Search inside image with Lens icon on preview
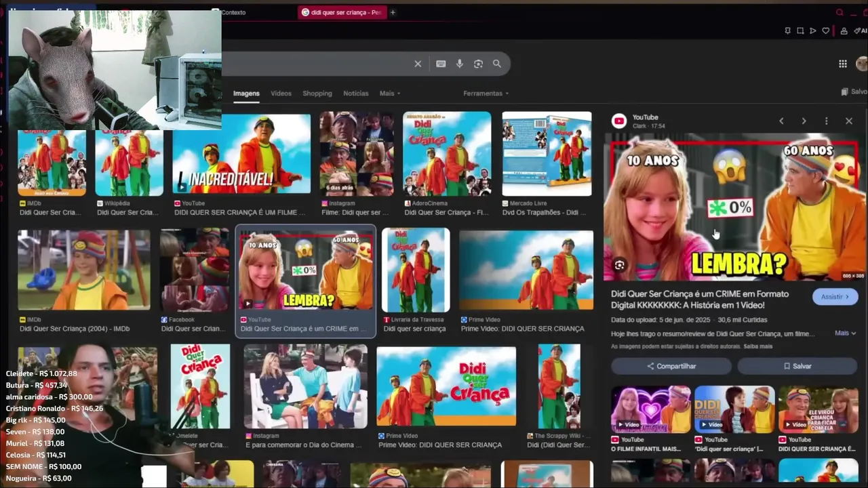 [x=619, y=265]
